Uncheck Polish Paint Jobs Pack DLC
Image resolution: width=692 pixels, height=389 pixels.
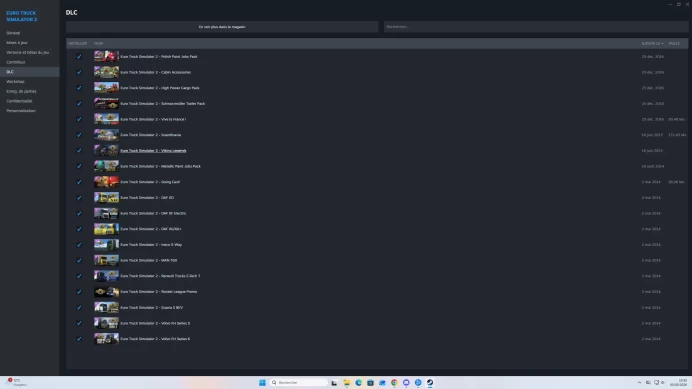pos(79,57)
